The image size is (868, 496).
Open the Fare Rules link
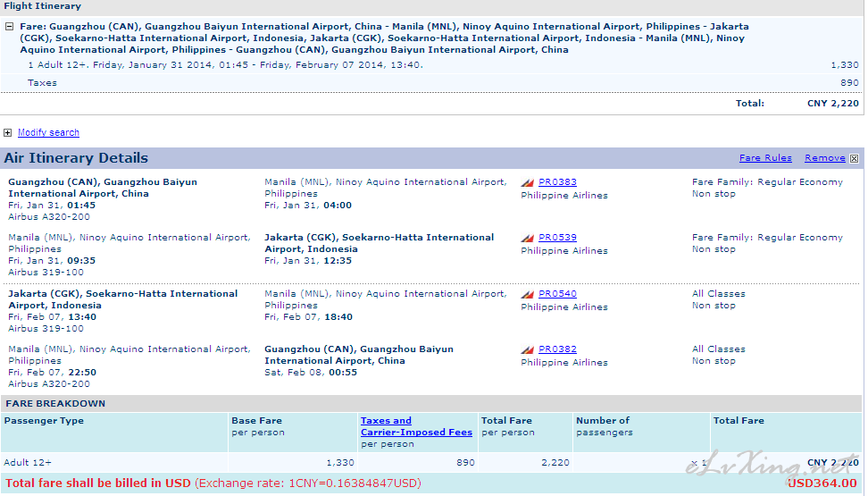click(765, 158)
